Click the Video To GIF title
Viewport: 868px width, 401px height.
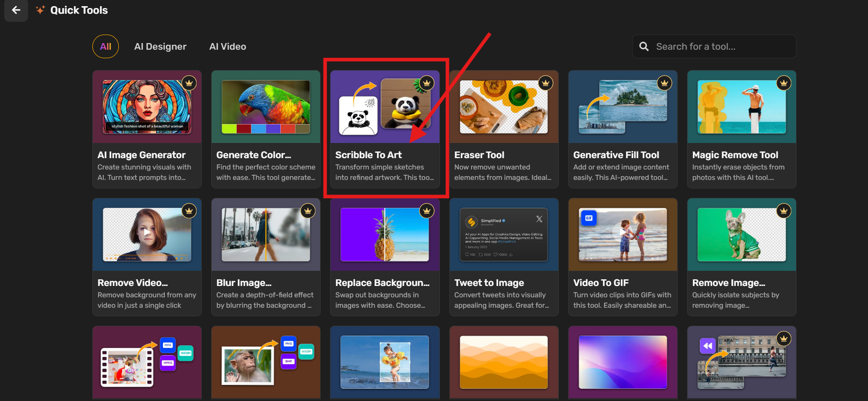601,283
